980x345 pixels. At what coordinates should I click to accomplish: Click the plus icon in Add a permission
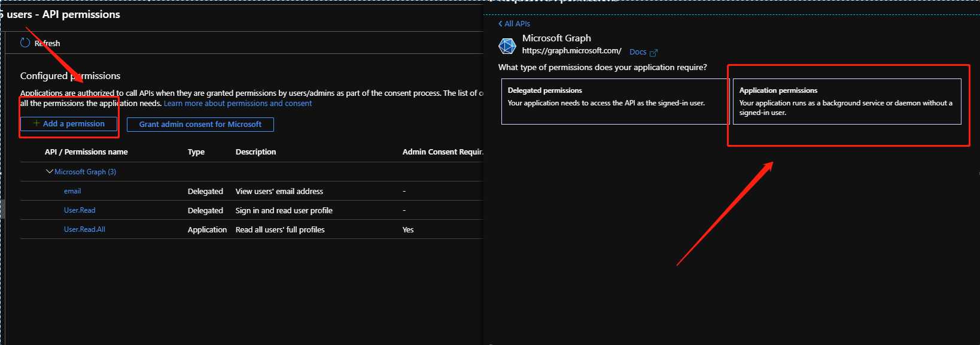coord(36,123)
